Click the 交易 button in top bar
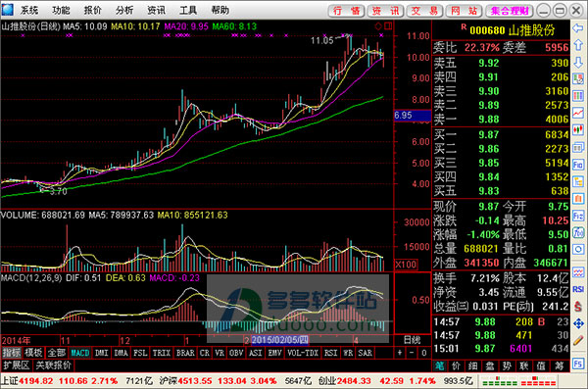Screen dimensions: 588x389 coord(424,11)
